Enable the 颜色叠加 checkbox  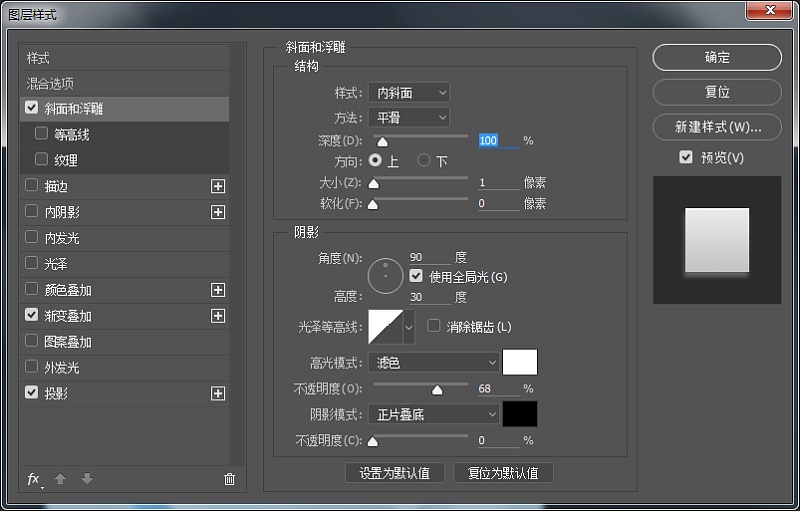(x=32, y=289)
